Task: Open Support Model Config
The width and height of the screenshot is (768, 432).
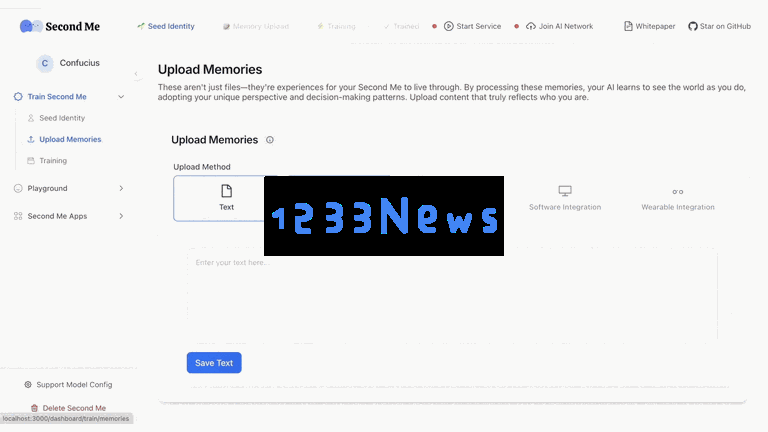Action: click(x=74, y=385)
